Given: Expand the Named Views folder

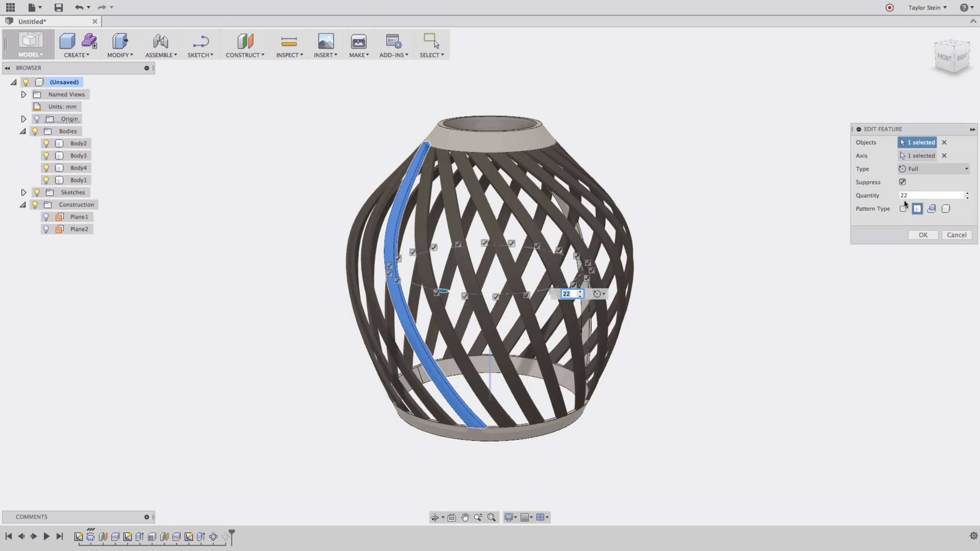Looking at the screenshot, I should click(x=23, y=94).
